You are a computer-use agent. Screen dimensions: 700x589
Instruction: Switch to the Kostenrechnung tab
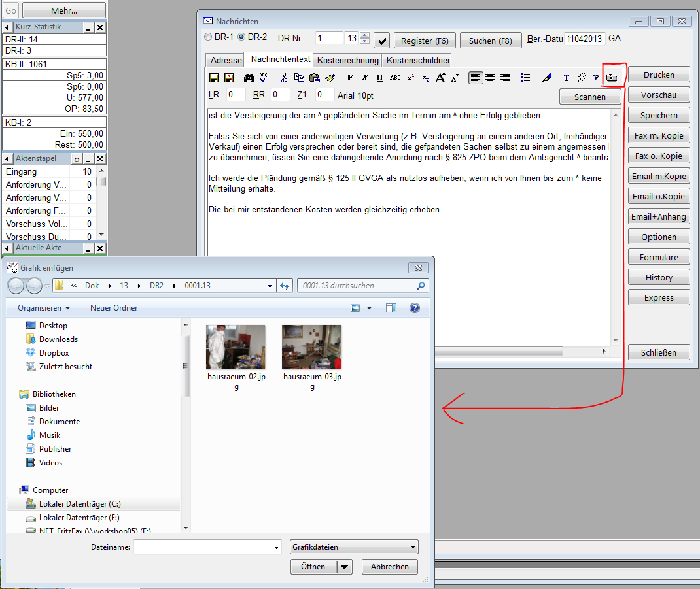coord(348,60)
